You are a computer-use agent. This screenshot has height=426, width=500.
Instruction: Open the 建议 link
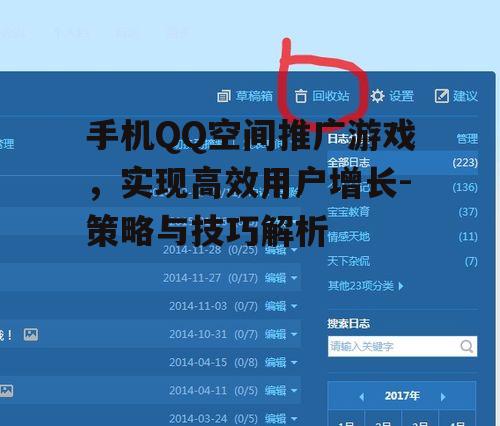(x=465, y=96)
